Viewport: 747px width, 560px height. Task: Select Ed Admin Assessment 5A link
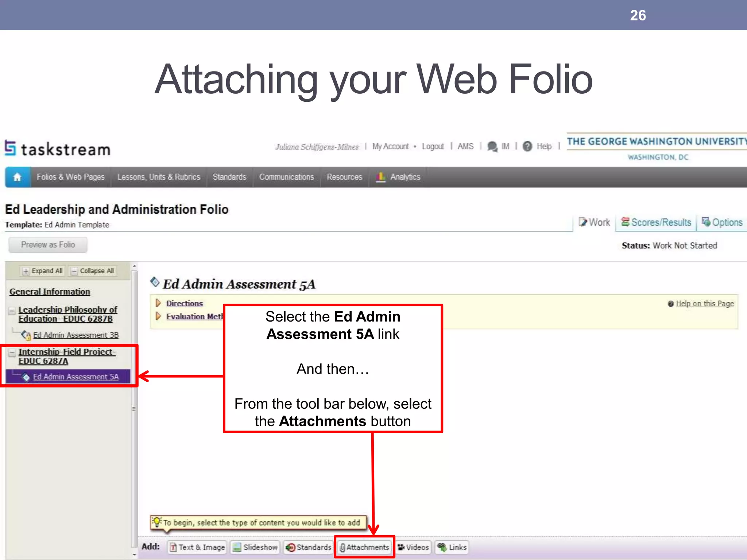pos(76,377)
